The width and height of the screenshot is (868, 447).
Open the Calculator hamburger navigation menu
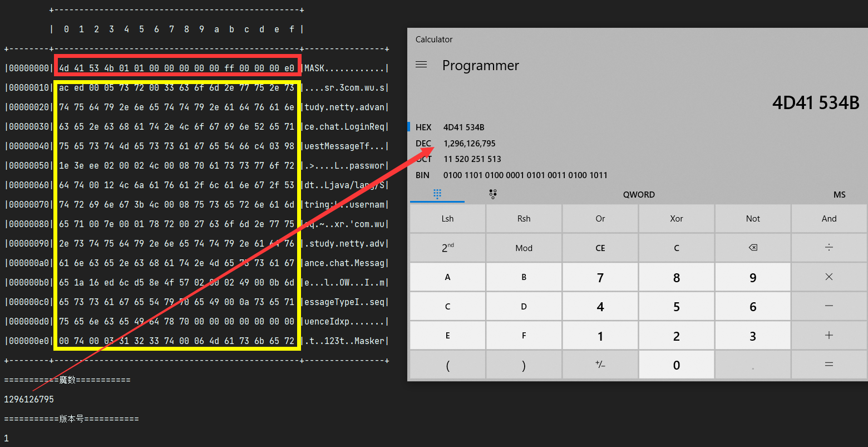(421, 65)
